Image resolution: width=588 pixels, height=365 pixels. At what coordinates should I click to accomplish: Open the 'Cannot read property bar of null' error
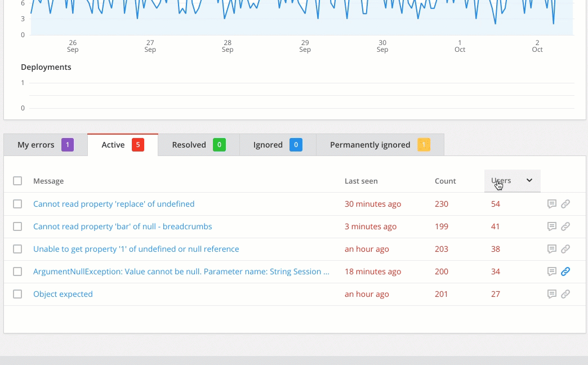[122, 226]
